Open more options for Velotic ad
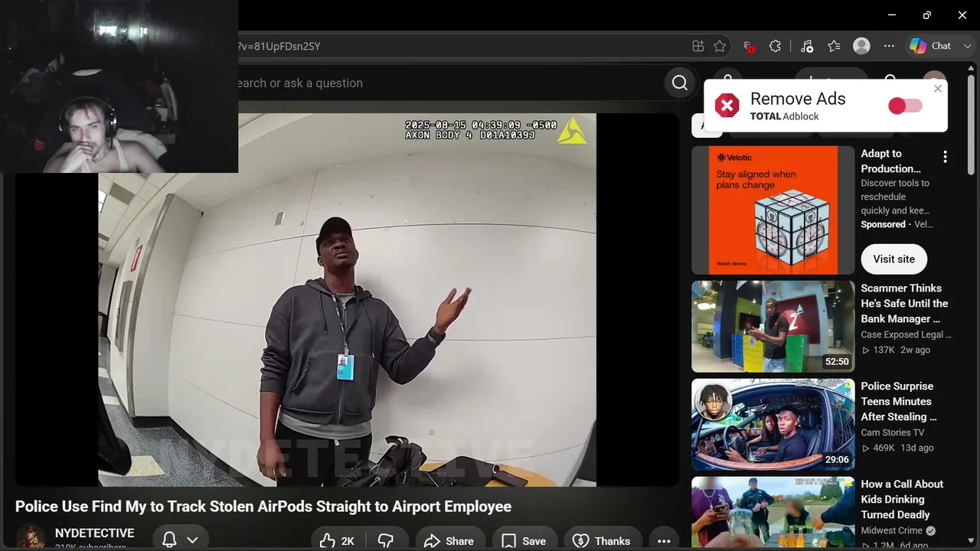The image size is (980, 551). [x=945, y=157]
